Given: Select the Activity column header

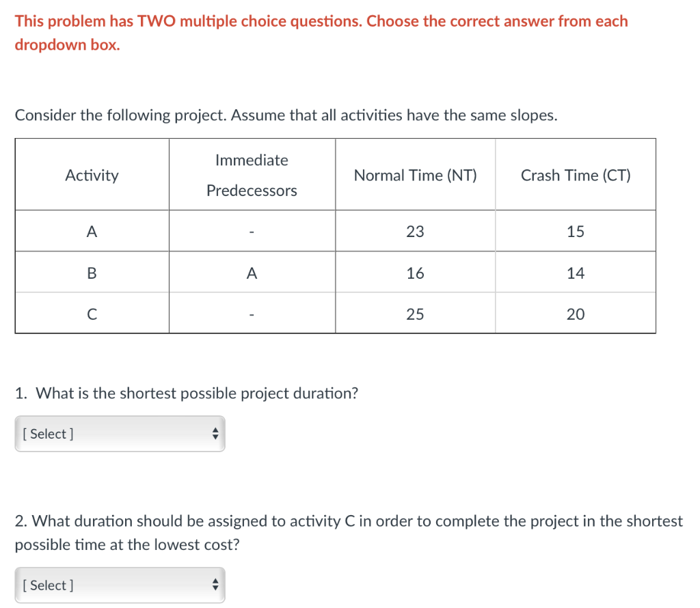Looking at the screenshot, I should coord(92,175).
